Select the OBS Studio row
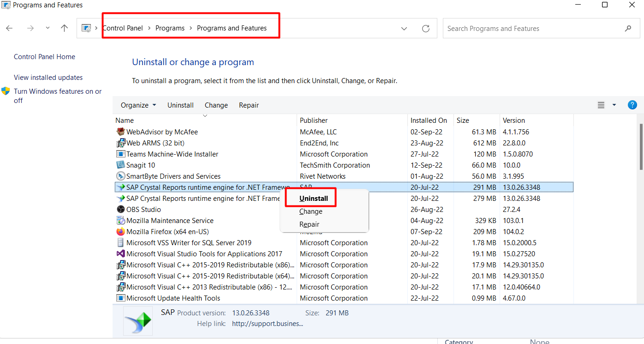Viewport: 644px width, 344px height. point(344,210)
